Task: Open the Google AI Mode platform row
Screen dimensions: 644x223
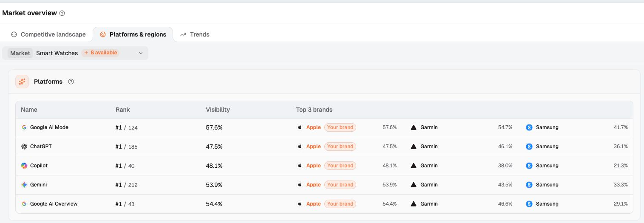Action: [x=324, y=127]
